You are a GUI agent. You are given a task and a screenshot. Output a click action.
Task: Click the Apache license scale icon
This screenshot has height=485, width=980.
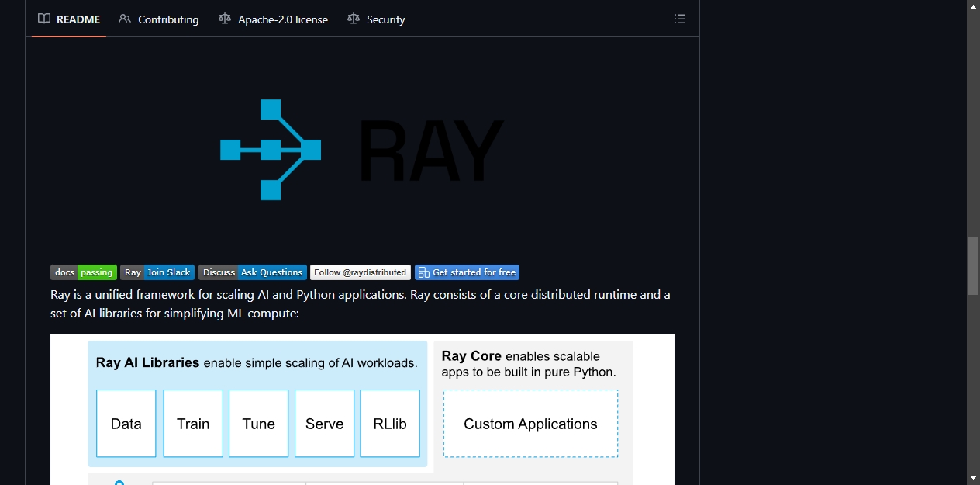[225, 19]
